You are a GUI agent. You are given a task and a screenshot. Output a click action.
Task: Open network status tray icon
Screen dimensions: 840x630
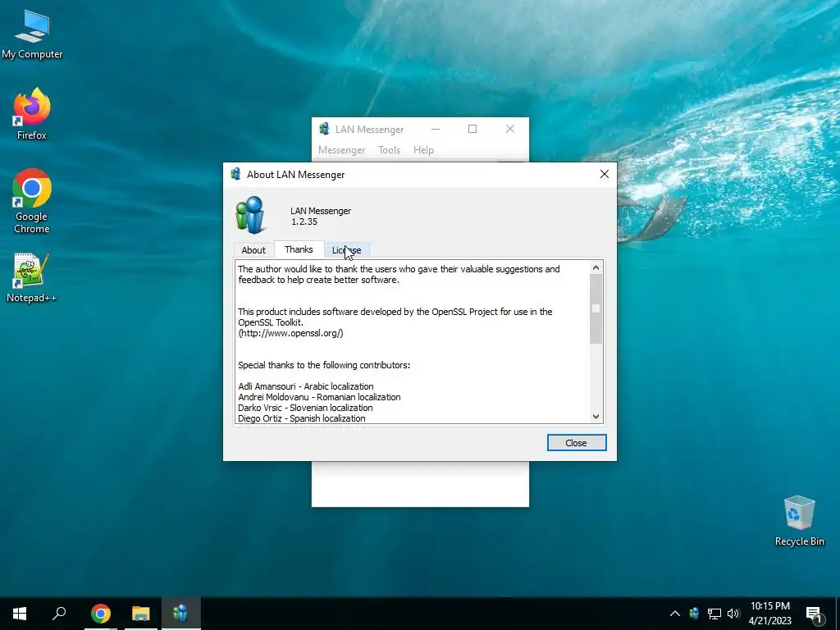(714, 614)
